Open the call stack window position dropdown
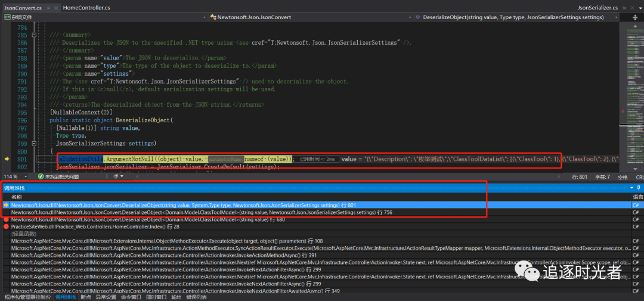This screenshot has height=301, width=644. tap(632, 188)
